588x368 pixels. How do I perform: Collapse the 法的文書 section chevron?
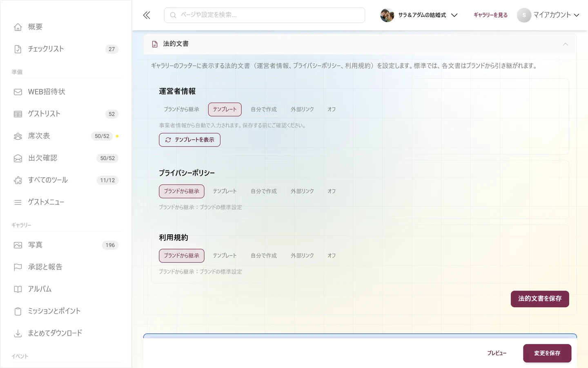[566, 44]
